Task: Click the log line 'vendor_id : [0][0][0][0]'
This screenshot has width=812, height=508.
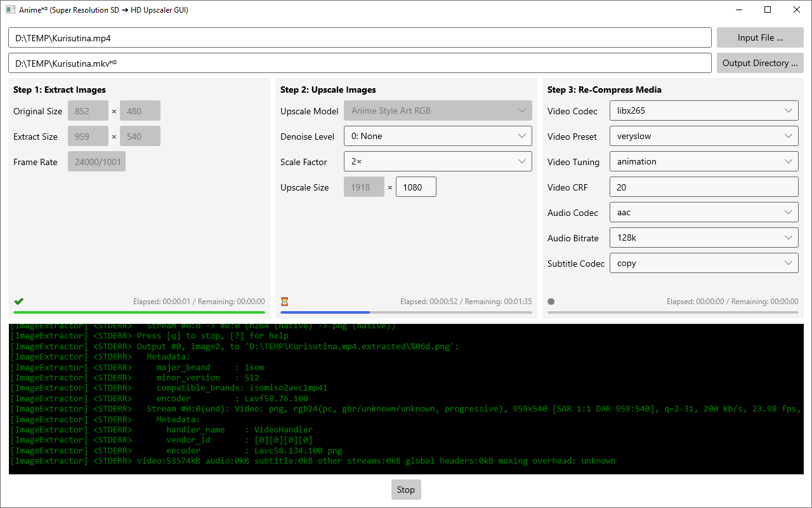Action: click(162, 439)
